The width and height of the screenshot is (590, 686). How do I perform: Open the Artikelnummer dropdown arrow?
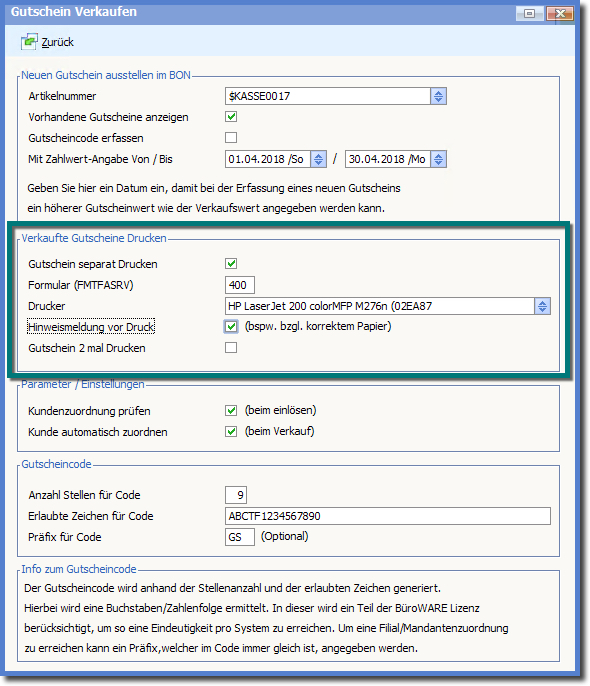[438, 96]
